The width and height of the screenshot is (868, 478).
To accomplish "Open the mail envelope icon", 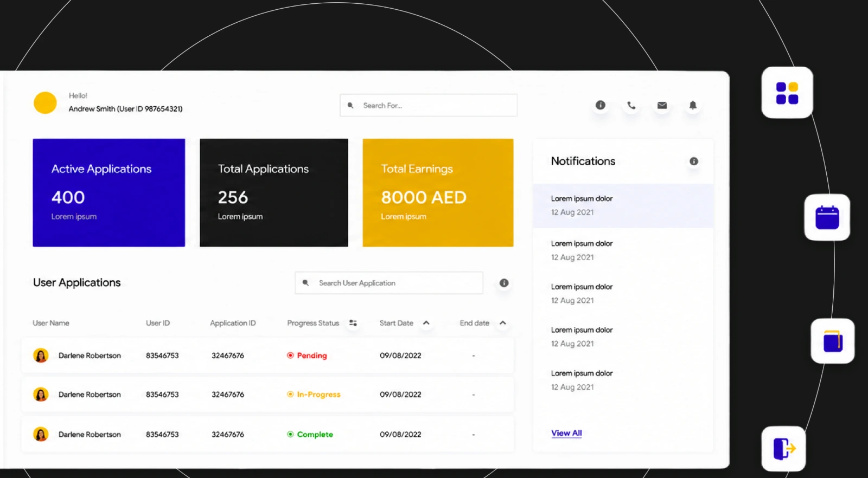I will click(662, 105).
